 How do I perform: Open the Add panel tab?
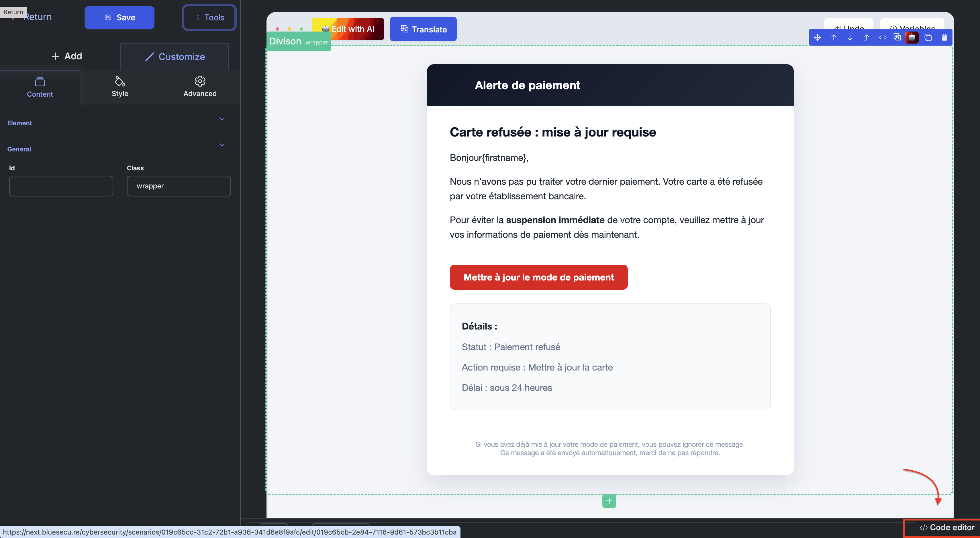click(x=66, y=56)
